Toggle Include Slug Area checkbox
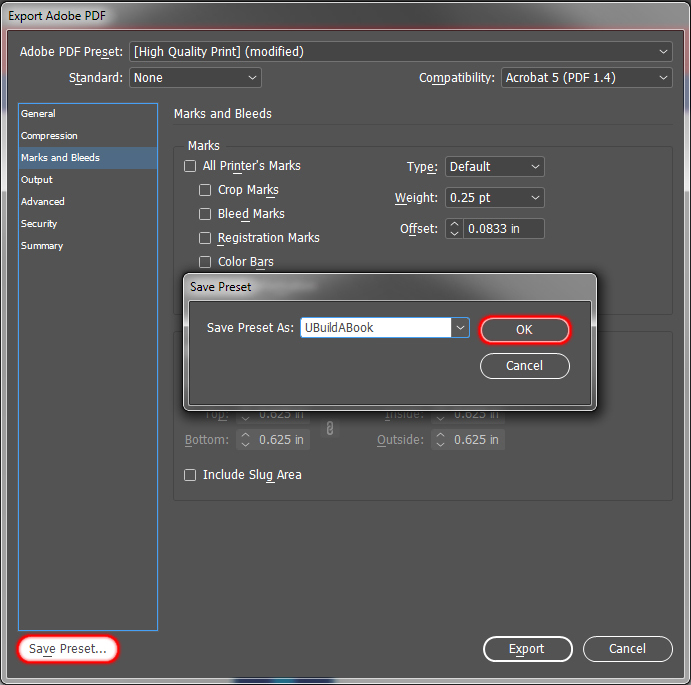Viewport: 691px width, 685px height. [190, 475]
